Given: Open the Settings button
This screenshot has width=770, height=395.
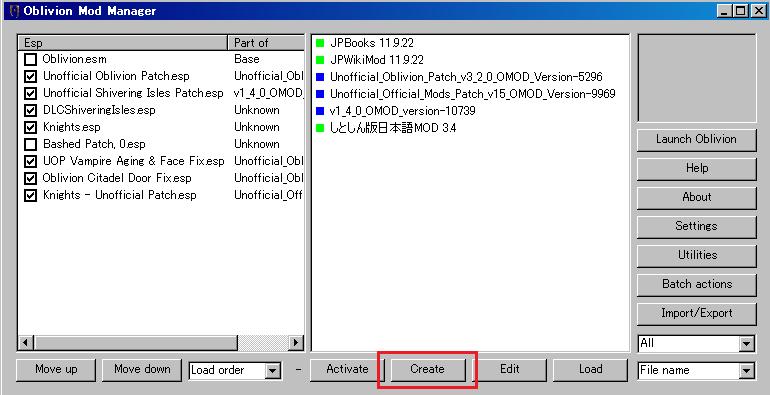Looking at the screenshot, I should [696, 226].
